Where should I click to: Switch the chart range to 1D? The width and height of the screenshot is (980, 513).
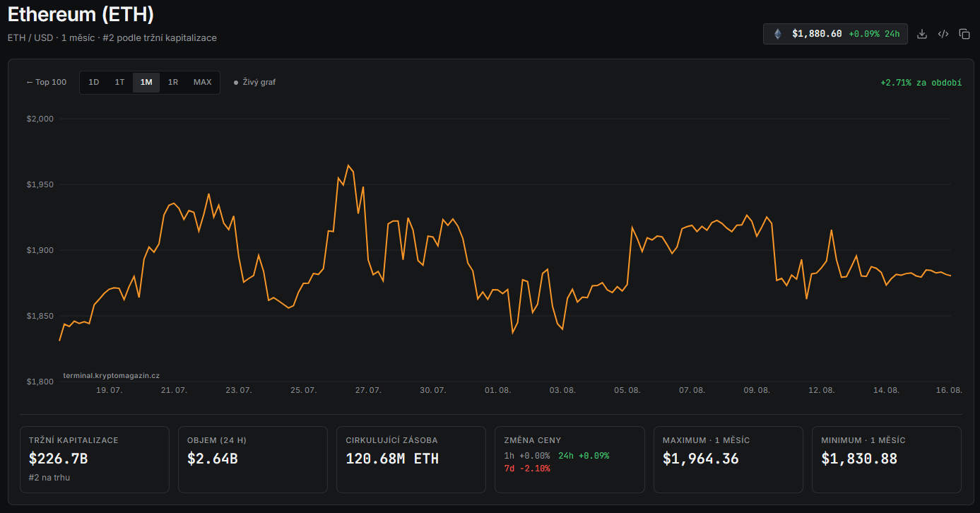[93, 82]
